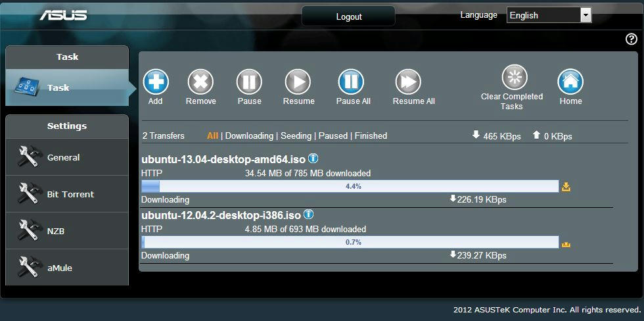Click the Task section header
This screenshot has height=321, width=644.
(x=67, y=57)
